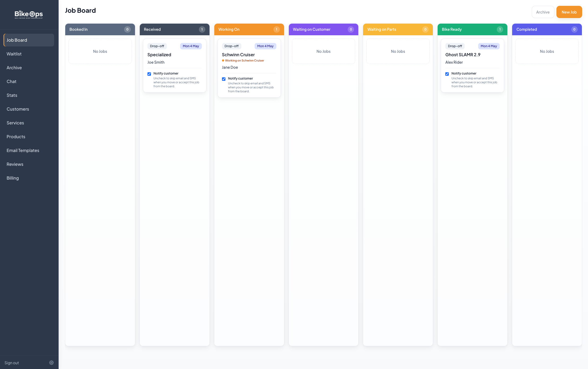
Task: Click the BikeOps logo
Action: (29, 14)
